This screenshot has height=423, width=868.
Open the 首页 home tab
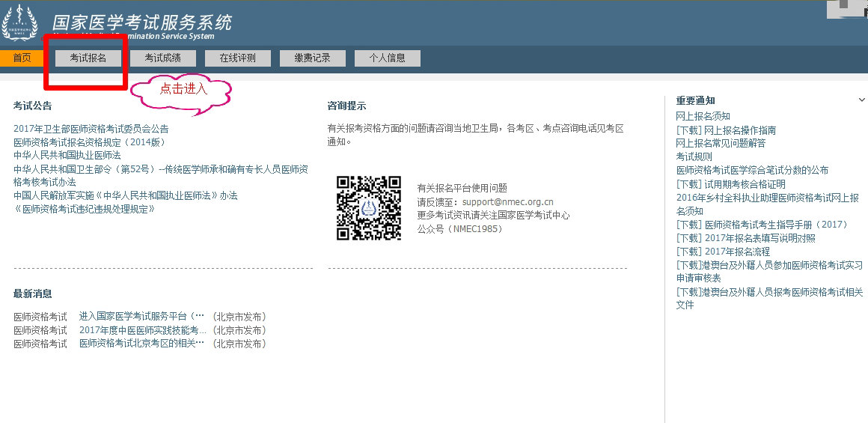[x=22, y=58]
